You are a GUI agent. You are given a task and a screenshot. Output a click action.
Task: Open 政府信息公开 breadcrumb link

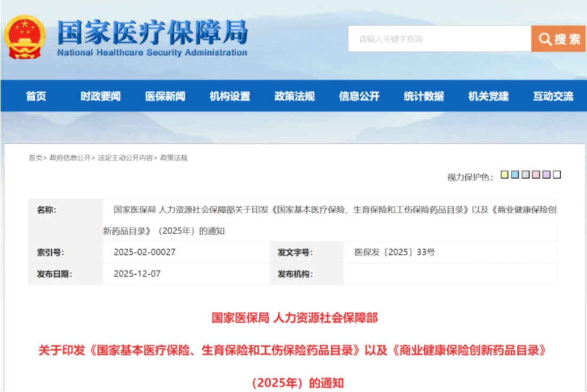[70, 158]
